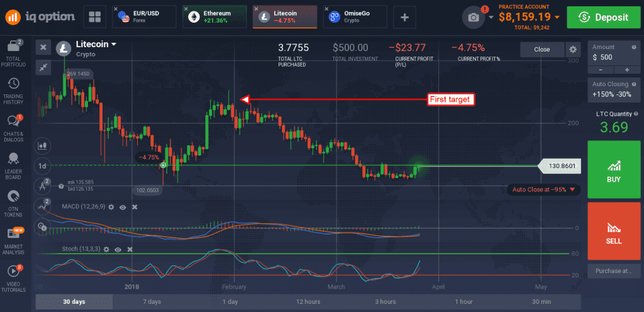Open Stoch indicator settings gear
This screenshot has height=312, width=644.
point(106,249)
